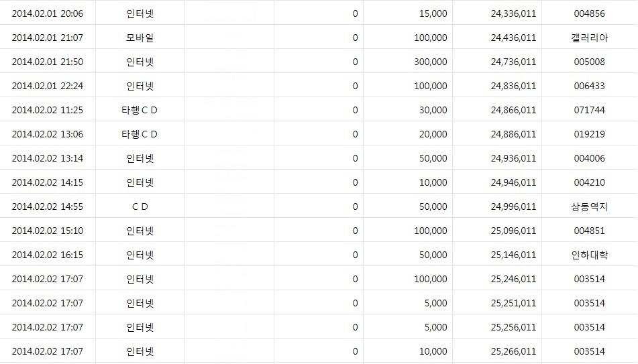Click memo code 071744
The image size is (638, 364).
click(x=589, y=110)
